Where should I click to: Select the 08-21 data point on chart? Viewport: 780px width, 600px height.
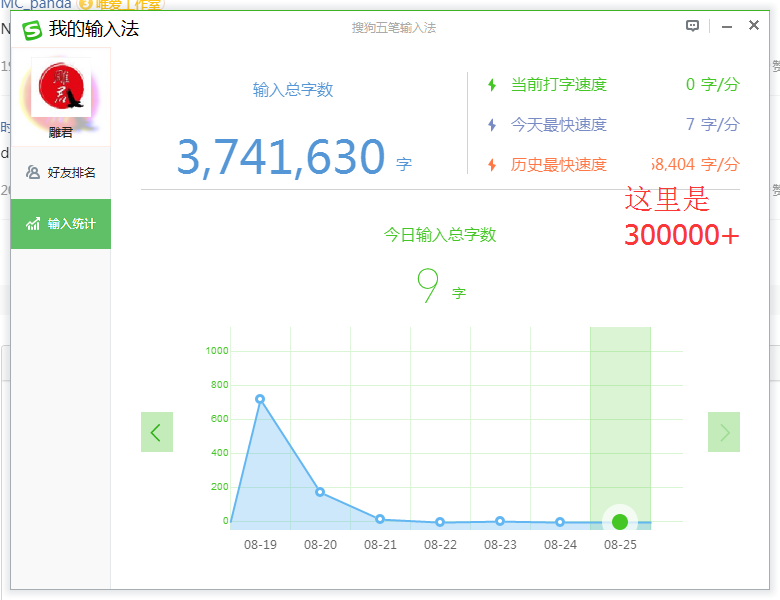click(x=380, y=519)
